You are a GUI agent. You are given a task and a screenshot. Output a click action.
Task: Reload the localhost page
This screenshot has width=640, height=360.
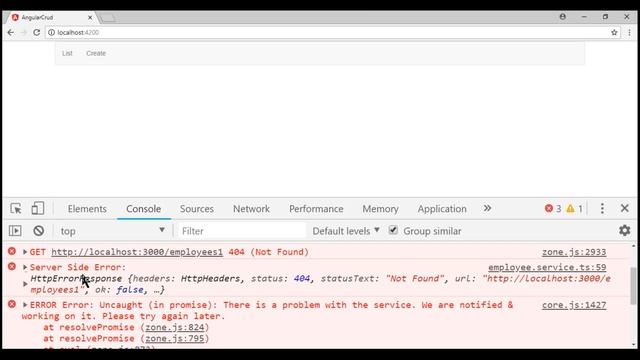[36, 32]
